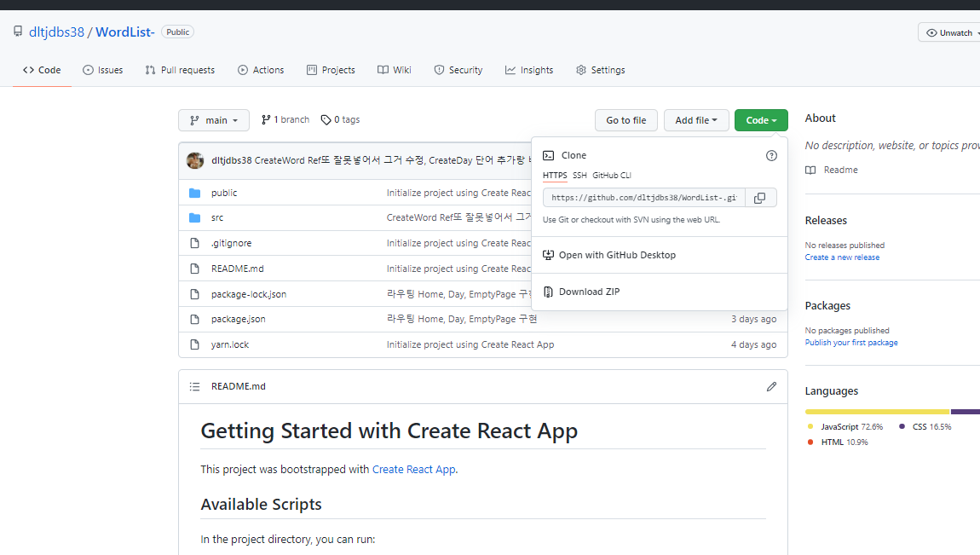The image size is (980, 555).
Task: Open the public folder
Action: [224, 194]
